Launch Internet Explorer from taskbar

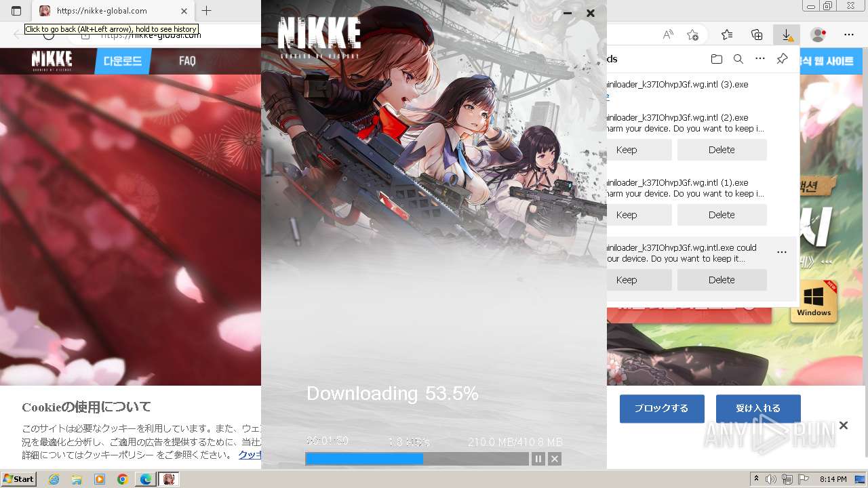(54, 479)
